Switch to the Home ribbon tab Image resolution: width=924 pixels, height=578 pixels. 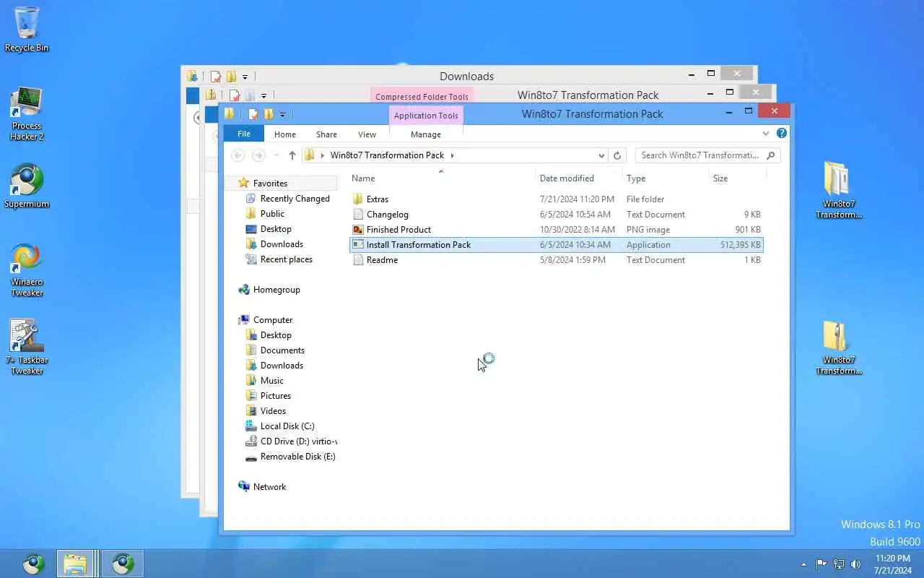pos(285,134)
